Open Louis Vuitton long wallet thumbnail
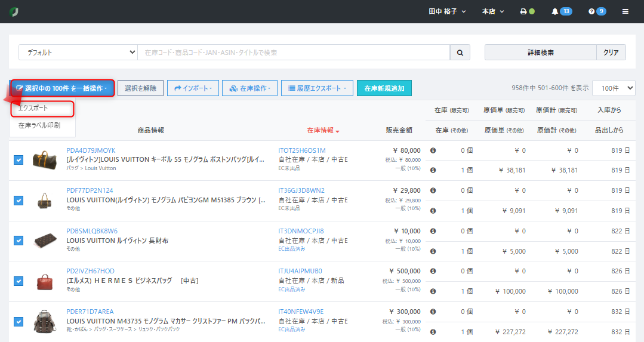Image resolution: width=644 pixels, height=342 pixels. [x=45, y=241]
